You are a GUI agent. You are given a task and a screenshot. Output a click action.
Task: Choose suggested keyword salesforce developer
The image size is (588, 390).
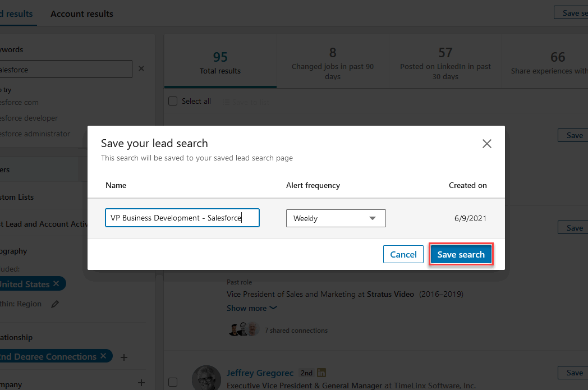[29, 118]
